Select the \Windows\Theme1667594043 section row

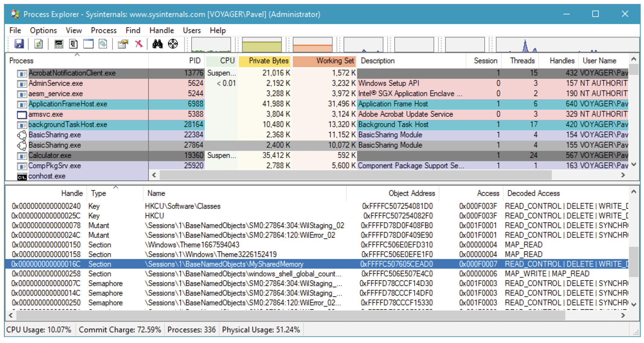(317, 245)
